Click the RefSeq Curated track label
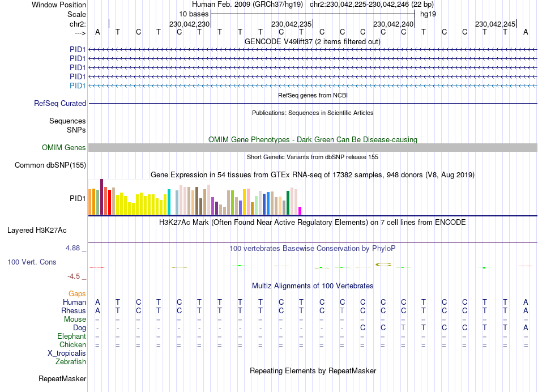538x392 pixels. [x=60, y=103]
